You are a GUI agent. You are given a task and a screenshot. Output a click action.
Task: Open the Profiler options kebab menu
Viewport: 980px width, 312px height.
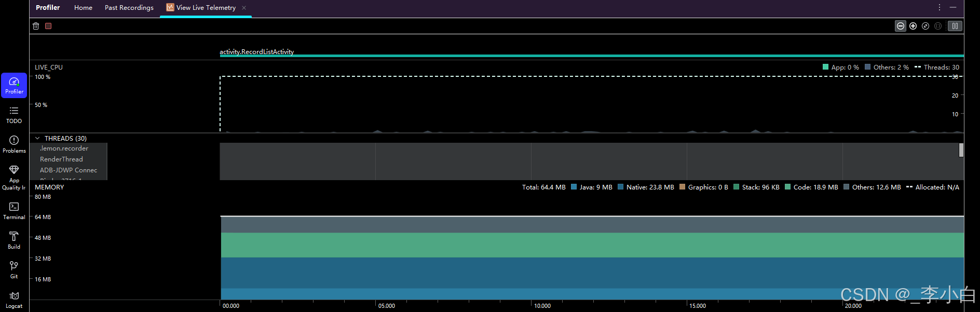(x=940, y=7)
